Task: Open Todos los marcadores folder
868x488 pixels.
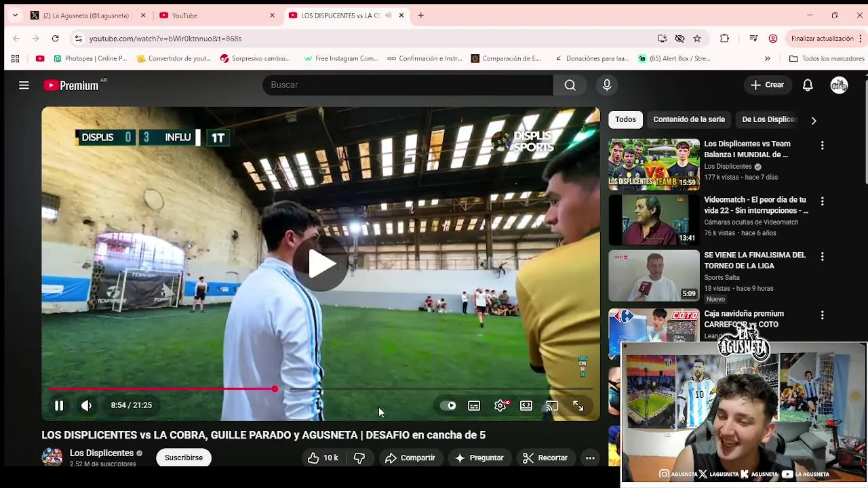Action: 827,59
